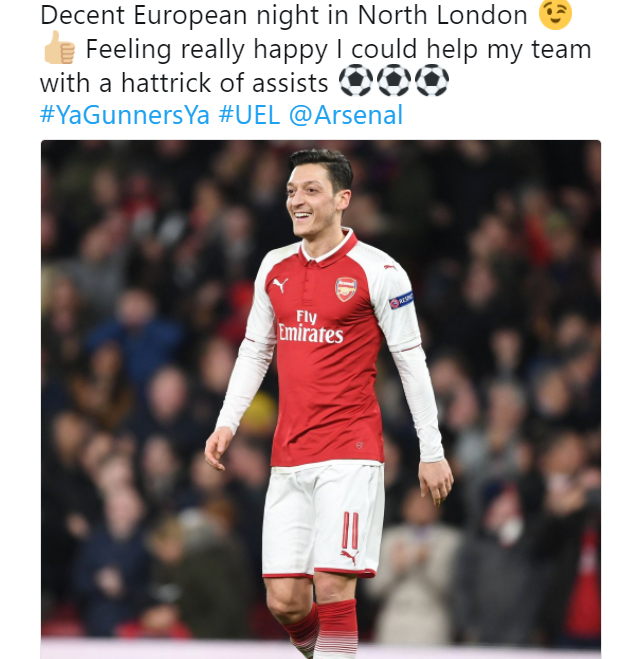Click the last soccer ball emoji

pyautogui.click(x=432, y=81)
